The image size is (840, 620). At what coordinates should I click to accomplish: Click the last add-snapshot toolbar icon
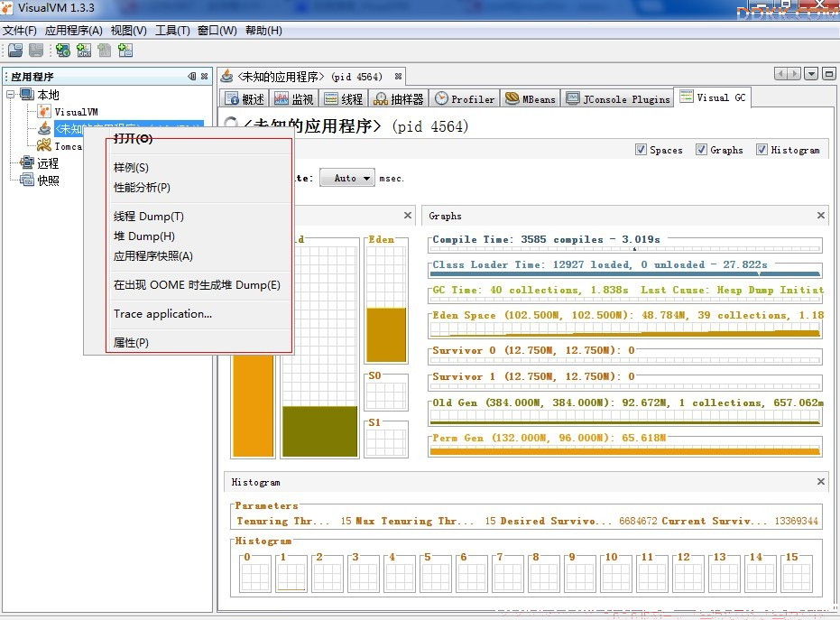[x=125, y=51]
